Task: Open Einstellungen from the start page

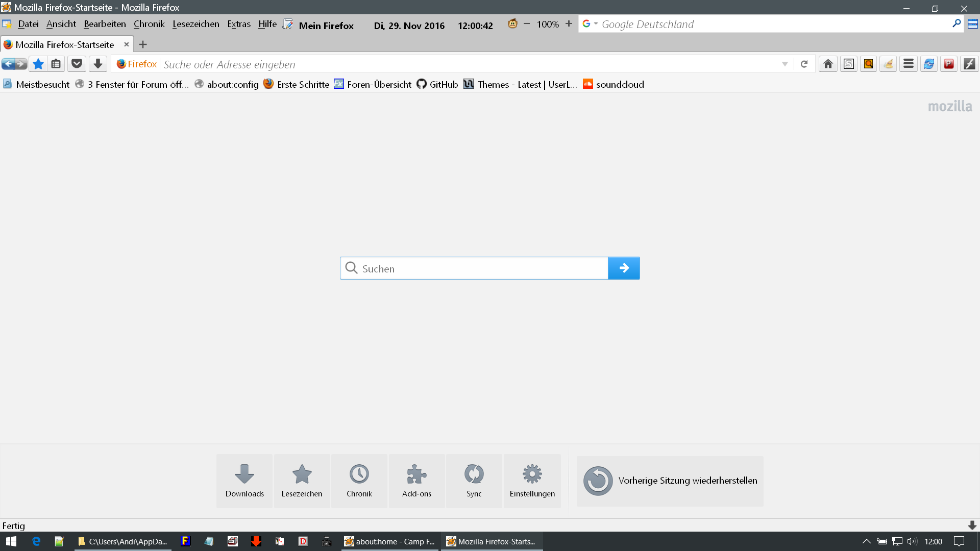Action: 532,481
